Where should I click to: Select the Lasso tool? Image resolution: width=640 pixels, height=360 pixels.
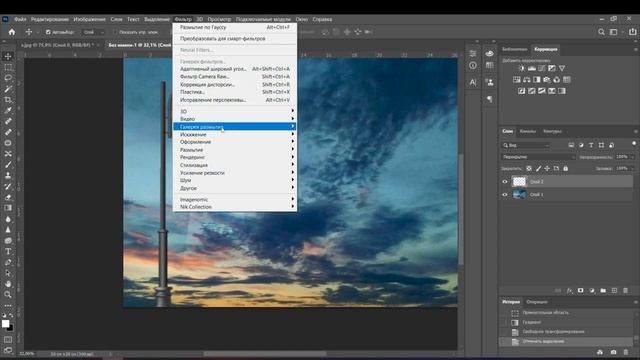[x=8, y=78]
